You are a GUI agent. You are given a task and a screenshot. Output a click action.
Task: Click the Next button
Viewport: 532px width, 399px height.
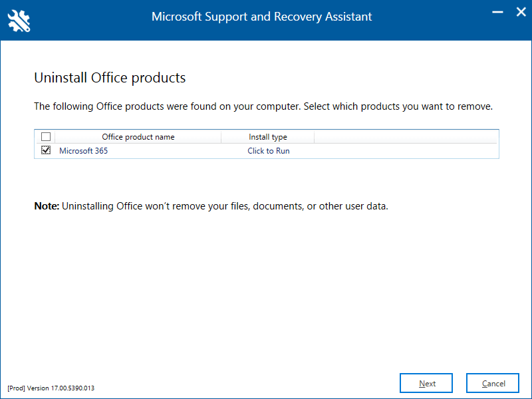click(x=426, y=383)
